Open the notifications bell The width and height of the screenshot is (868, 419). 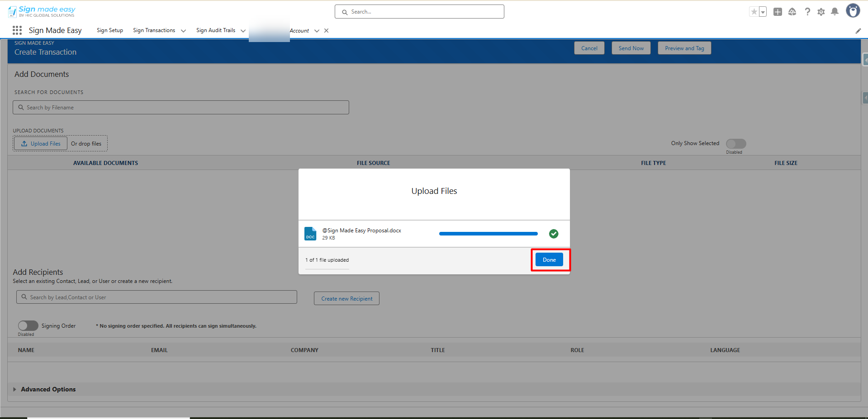click(835, 12)
